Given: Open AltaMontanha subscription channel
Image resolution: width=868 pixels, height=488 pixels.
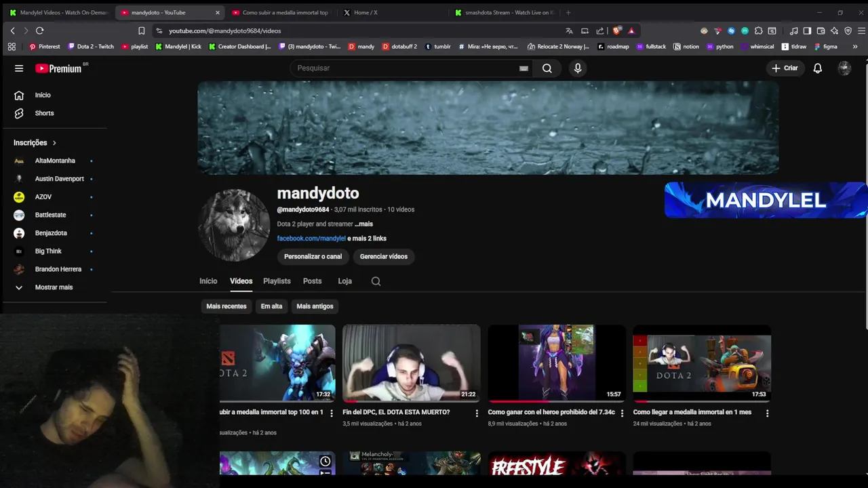Looking at the screenshot, I should pyautogui.click(x=55, y=161).
